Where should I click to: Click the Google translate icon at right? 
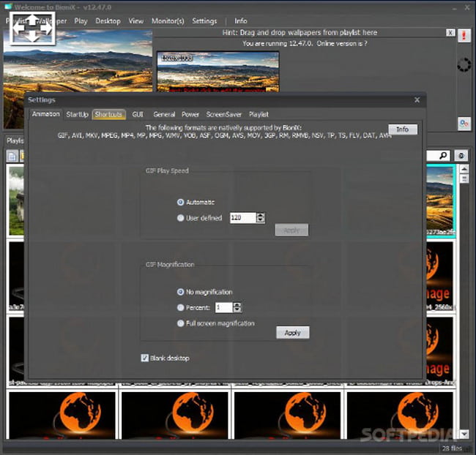464,124
